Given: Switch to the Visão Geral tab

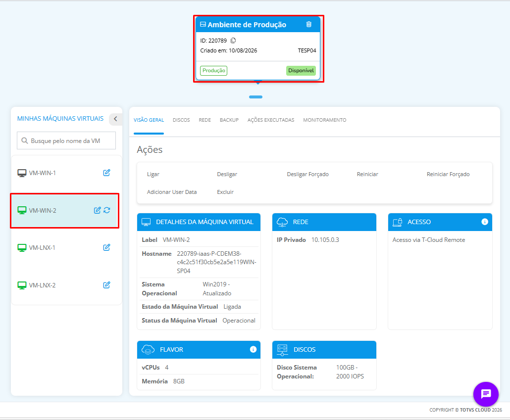Looking at the screenshot, I should [x=149, y=120].
